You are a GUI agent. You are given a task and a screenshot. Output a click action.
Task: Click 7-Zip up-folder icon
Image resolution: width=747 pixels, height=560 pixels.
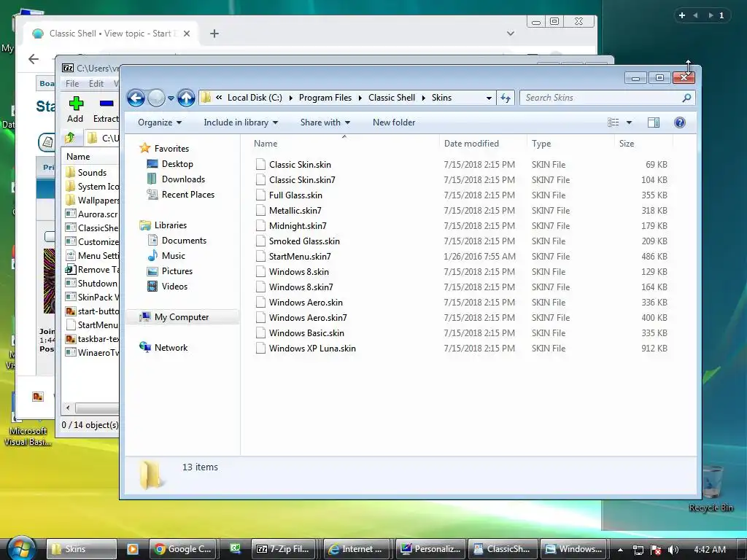(70, 138)
